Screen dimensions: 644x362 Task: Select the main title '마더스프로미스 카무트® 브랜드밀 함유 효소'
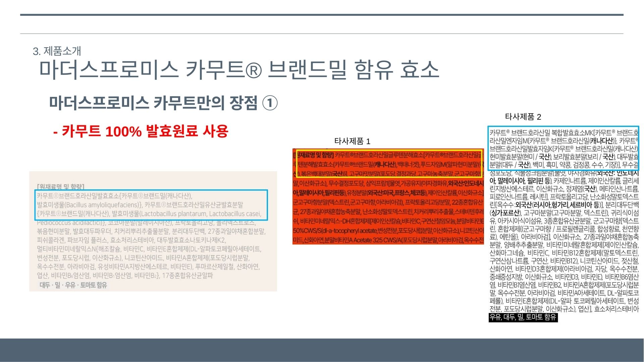pyautogui.click(x=239, y=70)
